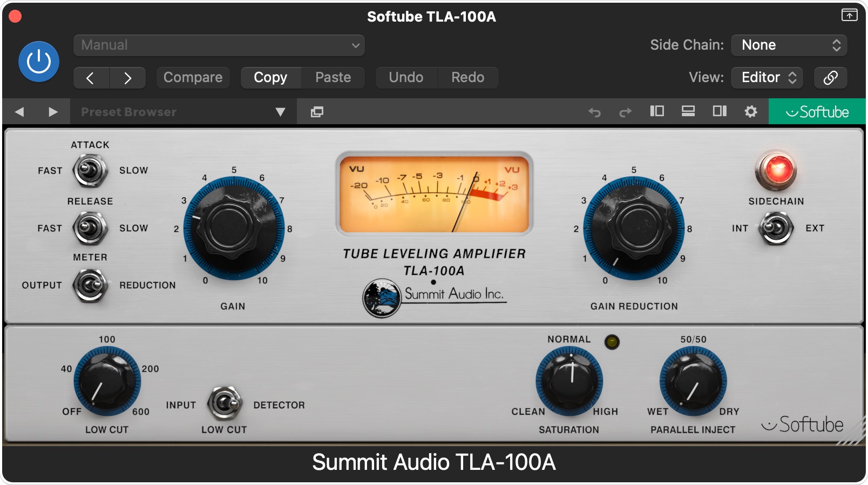Image resolution: width=868 pixels, height=485 pixels.
Task: Click the SATURATION knob
Action: pyautogui.click(x=569, y=381)
